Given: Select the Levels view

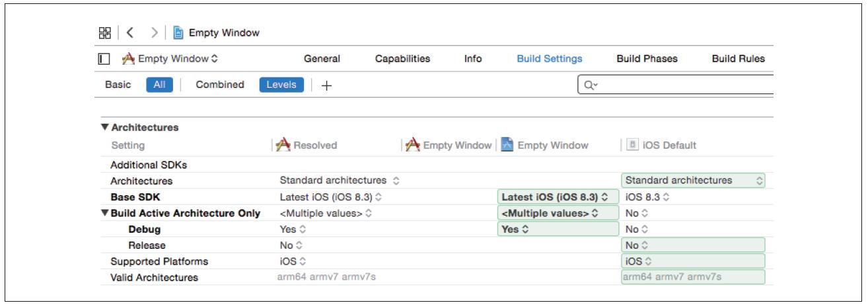Looking at the screenshot, I should click(x=281, y=85).
